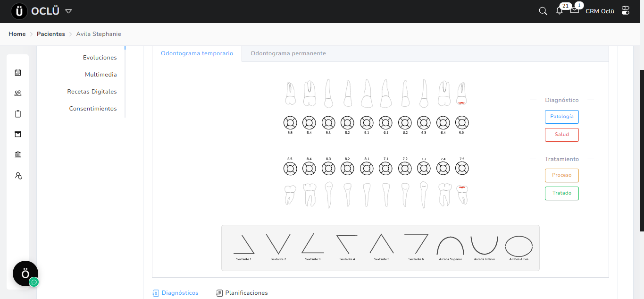Go to Home breadcrumb
The height and width of the screenshot is (299, 644).
coord(17,34)
